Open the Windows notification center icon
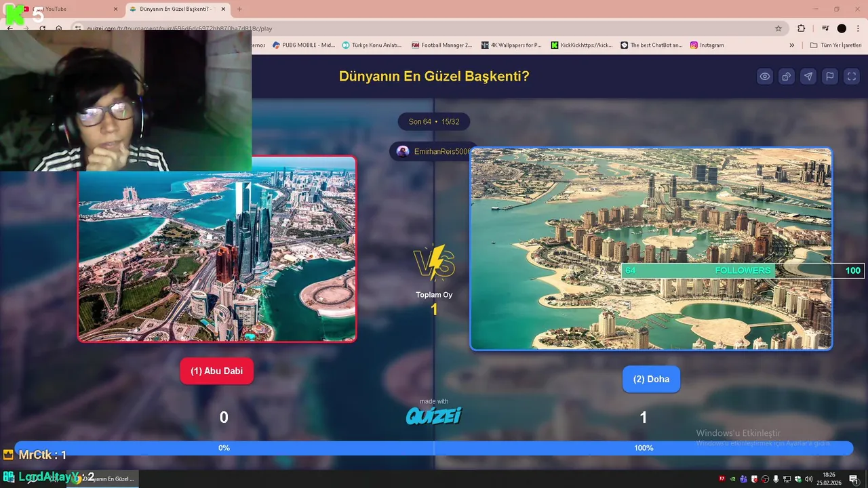 pos(853,479)
